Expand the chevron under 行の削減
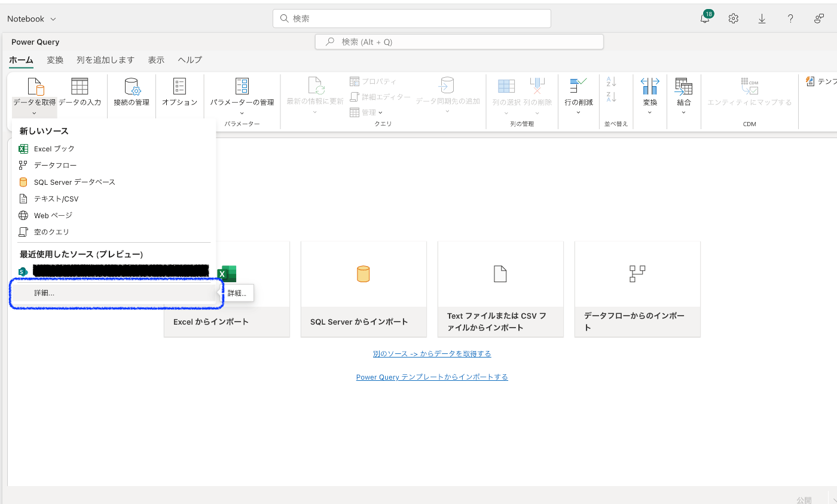837x504 pixels. 579,112
